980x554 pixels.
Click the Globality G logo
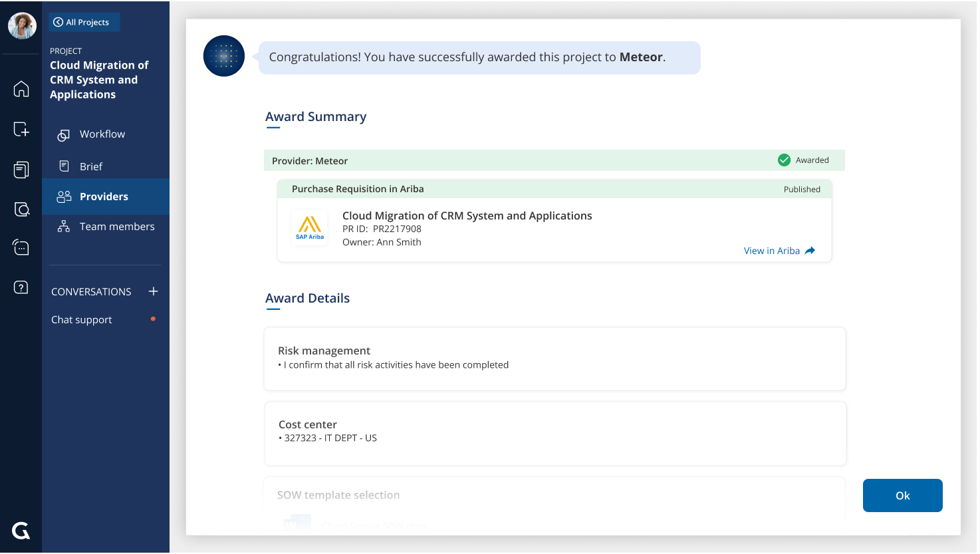pyautogui.click(x=21, y=530)
